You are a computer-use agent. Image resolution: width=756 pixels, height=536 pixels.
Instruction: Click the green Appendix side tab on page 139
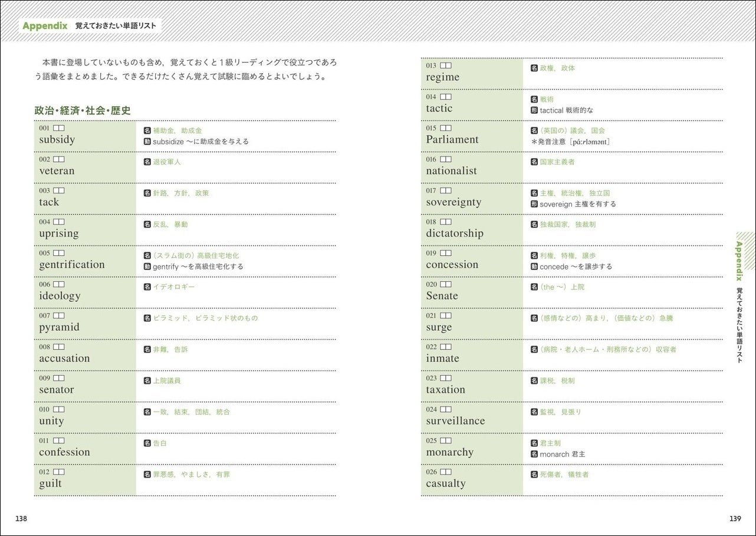point(739,260)
